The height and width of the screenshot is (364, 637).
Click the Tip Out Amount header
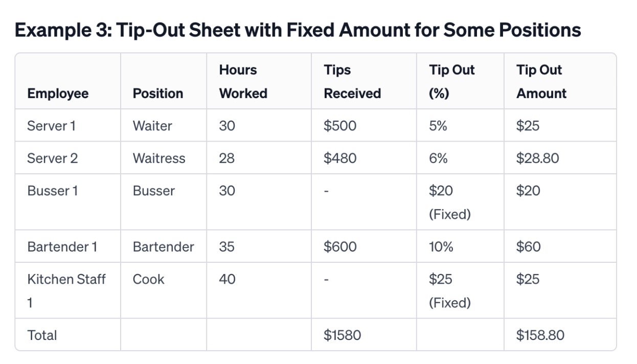pos(541,82)
